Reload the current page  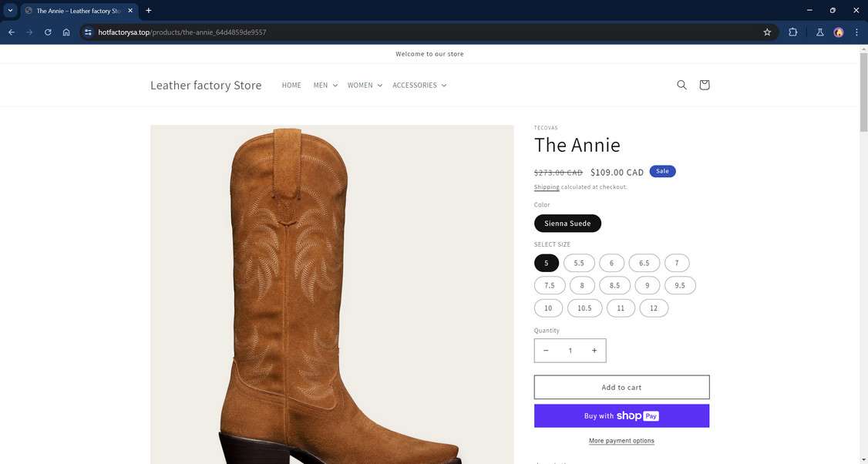(x=48, y=32)
